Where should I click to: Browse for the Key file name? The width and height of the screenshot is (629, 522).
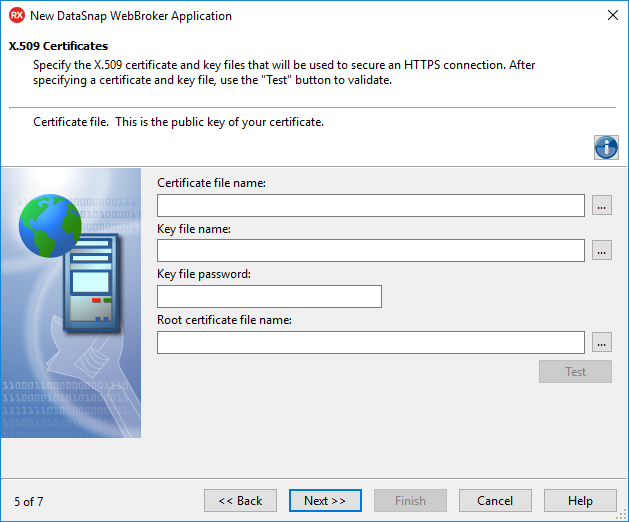(602, 250)
